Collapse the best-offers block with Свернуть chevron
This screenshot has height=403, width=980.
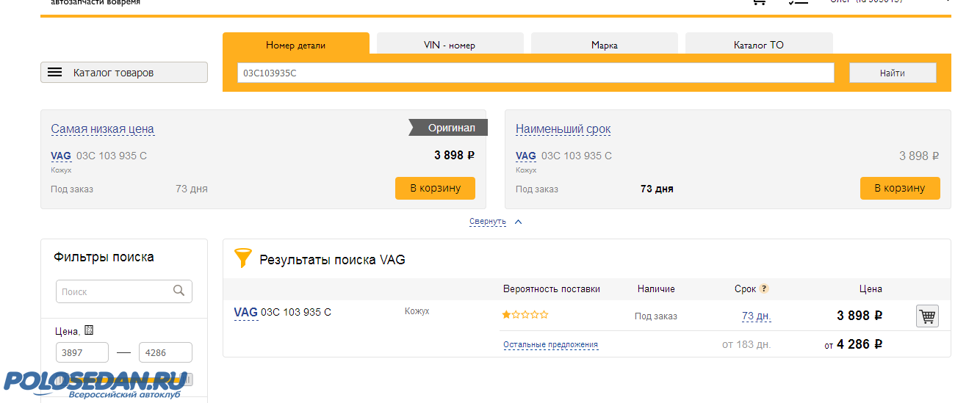tap(518, 222)
